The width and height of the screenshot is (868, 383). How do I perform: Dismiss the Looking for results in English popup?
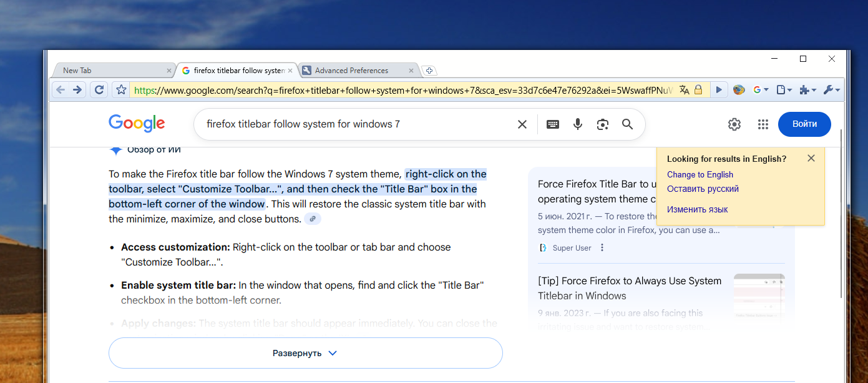[811, 158]
